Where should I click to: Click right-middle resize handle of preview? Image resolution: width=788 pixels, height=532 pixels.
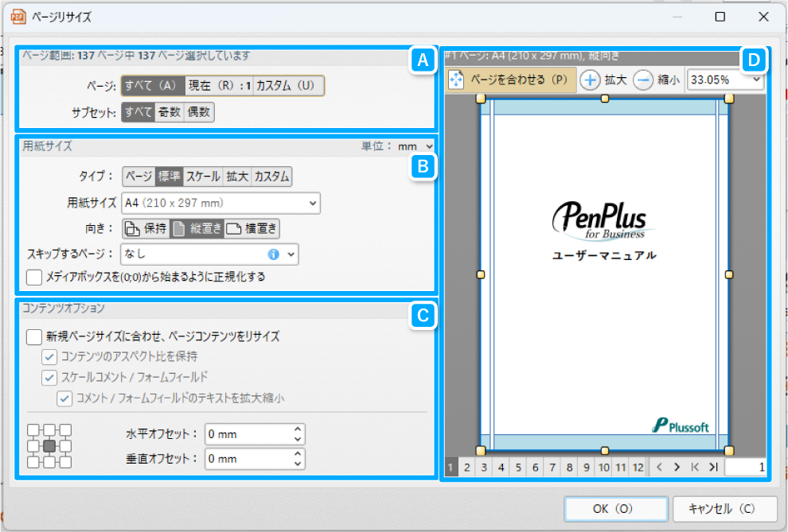729,274
